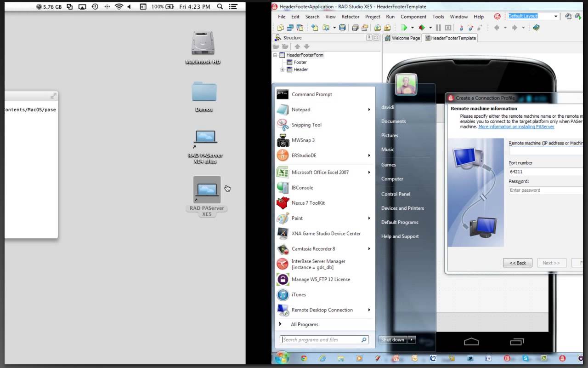Open Mac Notification Center list icon
588x368 pixels.
(234, 7)
